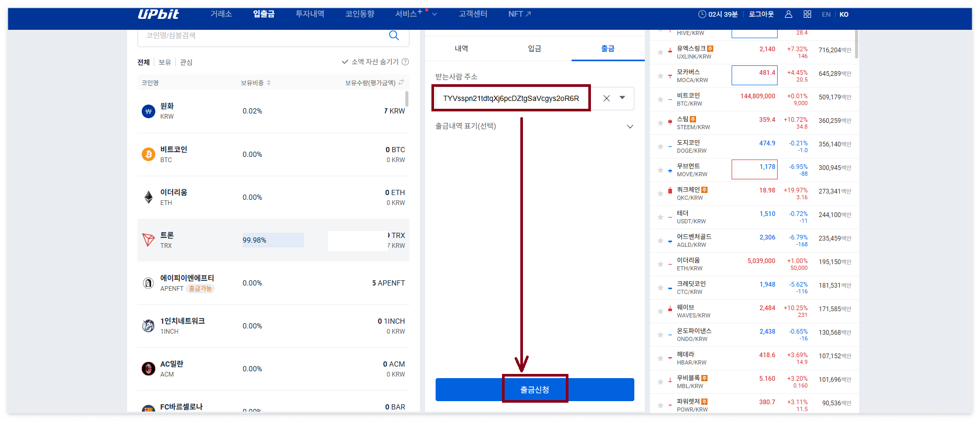
Task: Click the Upbit logo
Action: 158,14
